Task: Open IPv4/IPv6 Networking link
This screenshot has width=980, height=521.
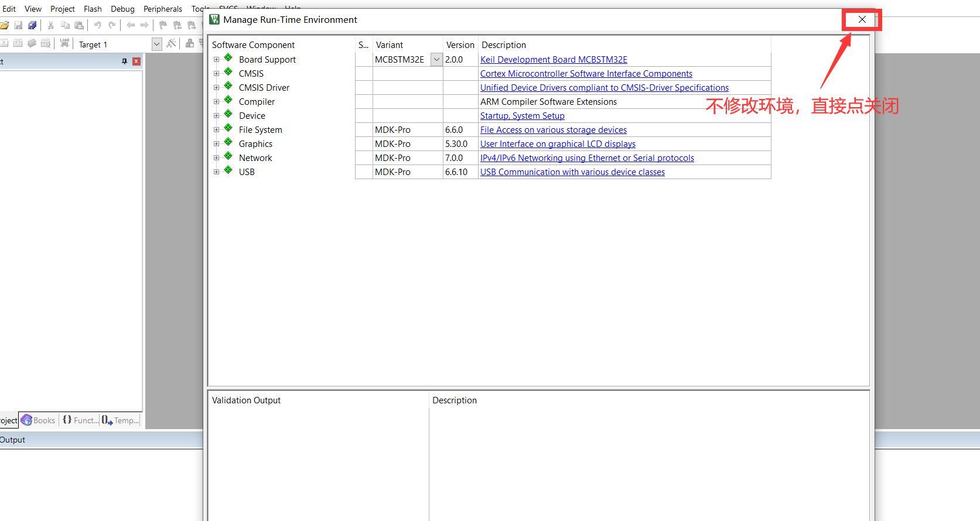Action: coord(587,157)
